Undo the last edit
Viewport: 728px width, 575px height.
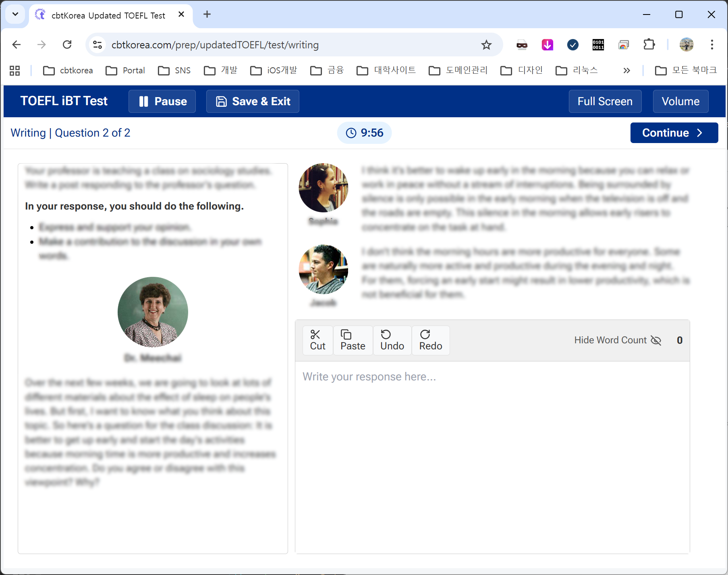pos(392,340)
